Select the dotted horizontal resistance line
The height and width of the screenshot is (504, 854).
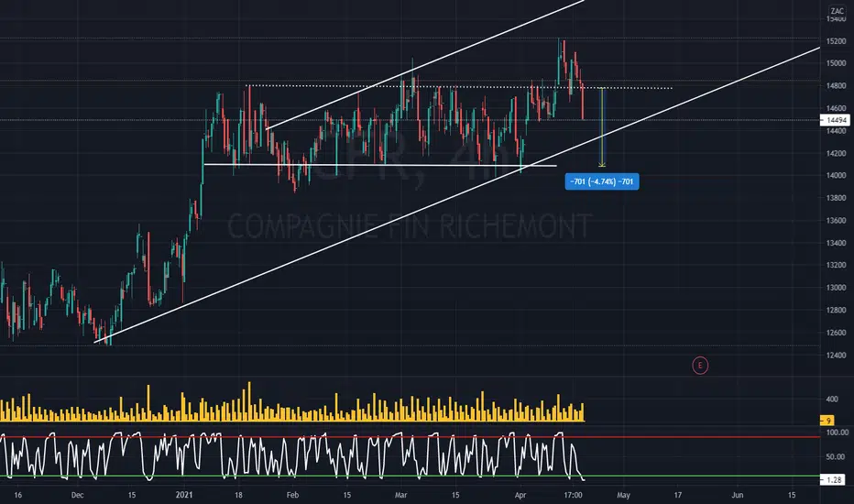coord(458,87)
